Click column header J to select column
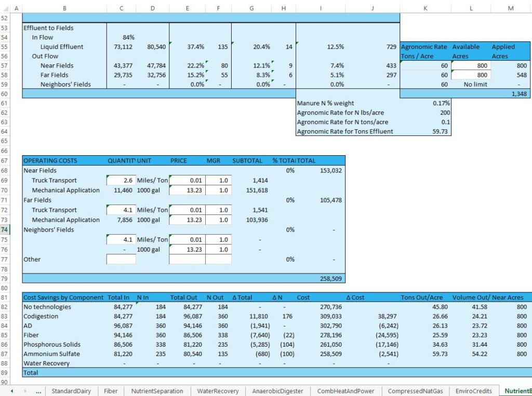 coord(373,8)
